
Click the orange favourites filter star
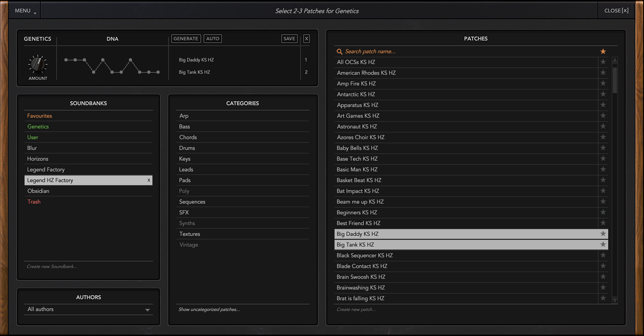[603, 51]
